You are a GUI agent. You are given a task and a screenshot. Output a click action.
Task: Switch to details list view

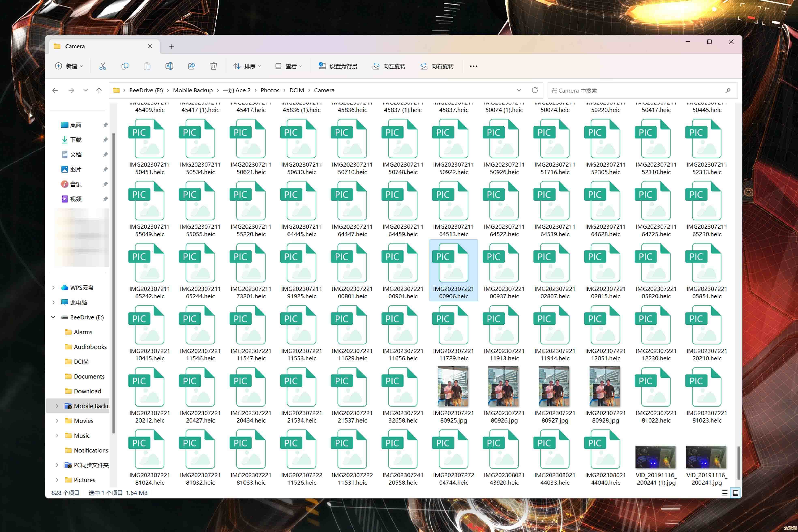coord(725,493)
